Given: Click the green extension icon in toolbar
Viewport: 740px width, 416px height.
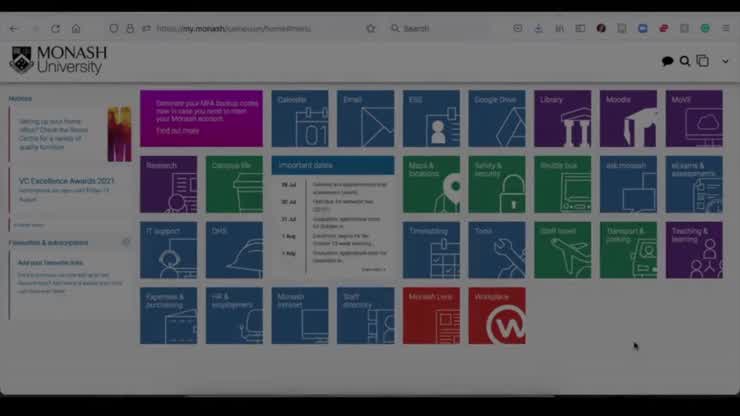Looking at the screenshot, I should click(705, 29).
